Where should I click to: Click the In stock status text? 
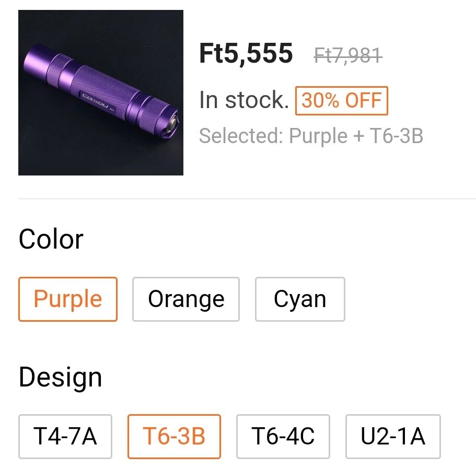pyautogui.click(x=244, y=100)
